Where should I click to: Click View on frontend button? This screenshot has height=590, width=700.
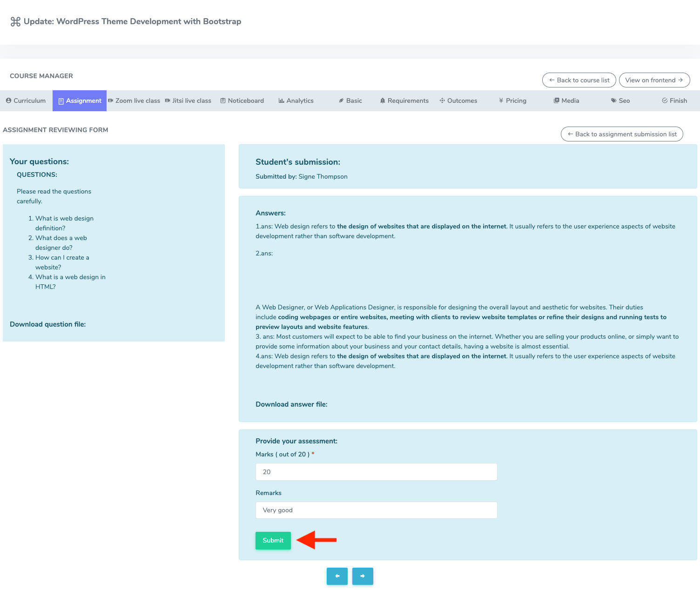coord(654,80)
